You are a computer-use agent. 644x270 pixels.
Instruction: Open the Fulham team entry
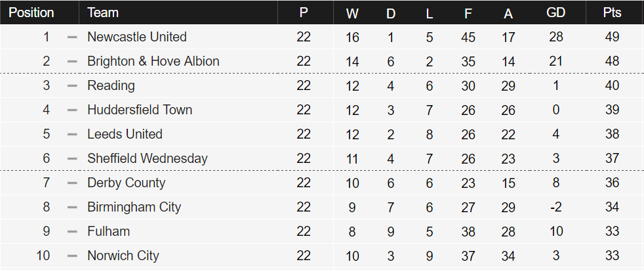pos(108,231)
